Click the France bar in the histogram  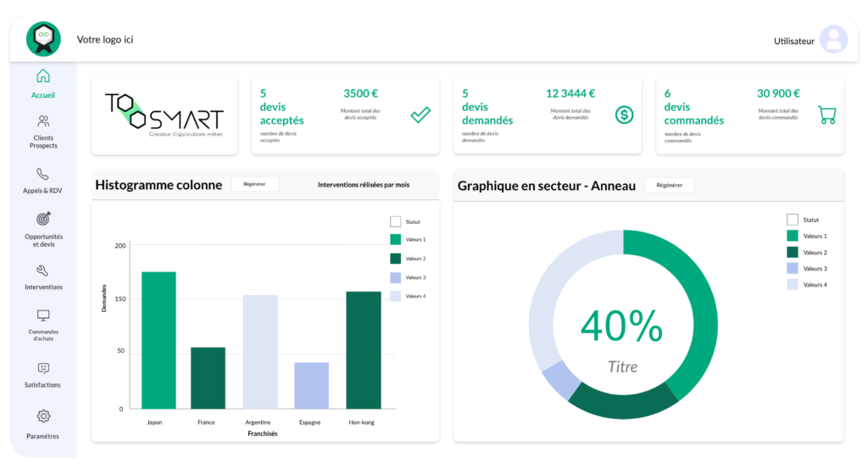pyautogui.click(x=209, y=378)
